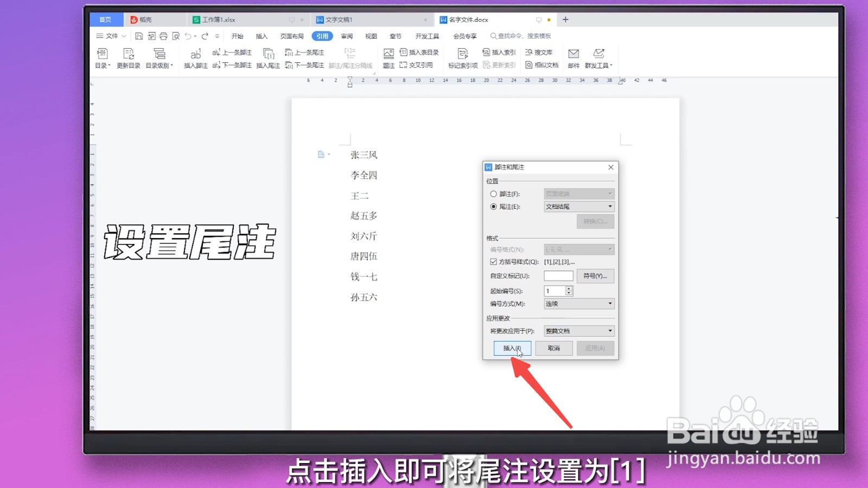
Task: Select the 插入脚注 (Insert Footnote) tool
Action: (195, 59)
